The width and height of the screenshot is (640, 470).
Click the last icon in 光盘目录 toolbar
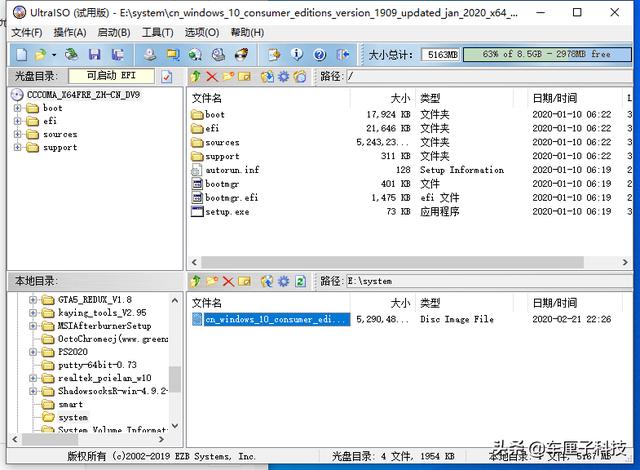pyautogui.click(x=300, y=76)
